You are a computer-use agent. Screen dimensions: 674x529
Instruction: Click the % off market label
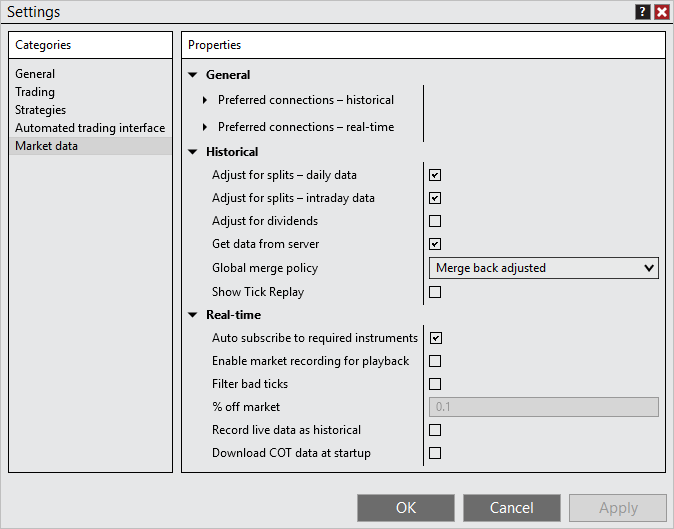pyautogui.click(x=246, y=407)
